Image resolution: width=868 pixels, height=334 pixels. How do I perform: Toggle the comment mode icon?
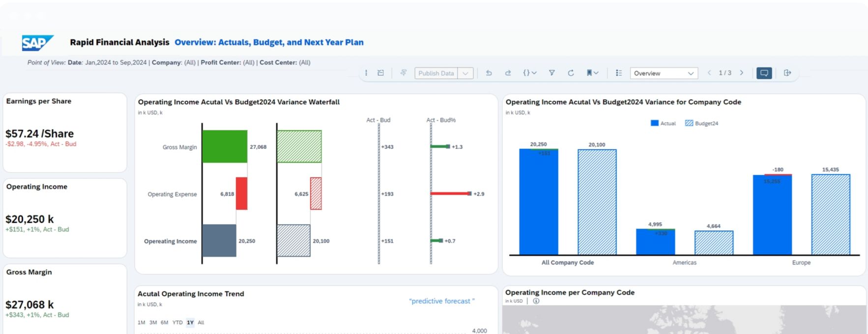[764, 73]
